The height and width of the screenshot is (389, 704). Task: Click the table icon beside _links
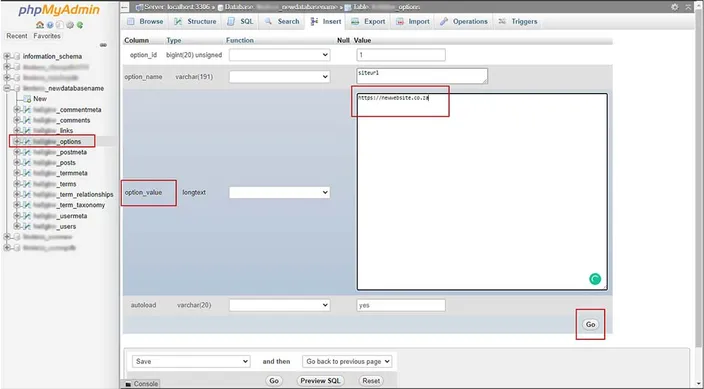[x=27, y=131]
